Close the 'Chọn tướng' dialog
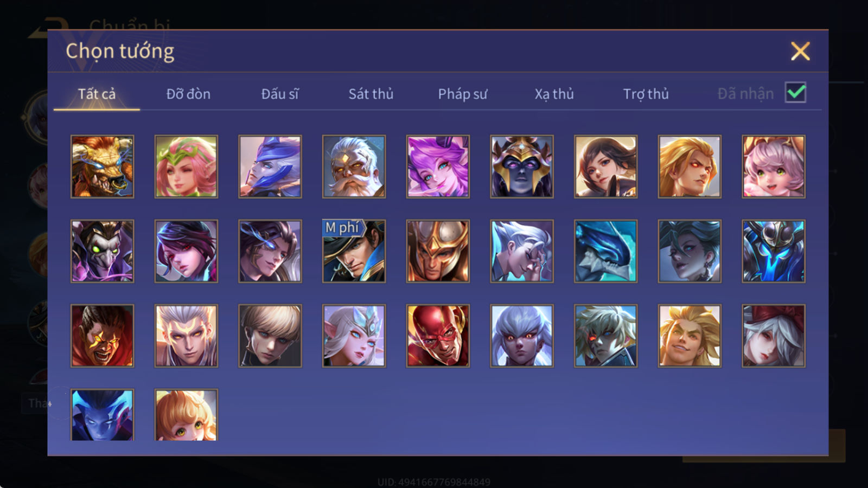Screen dimensions: 868x488 pos(800,52)
